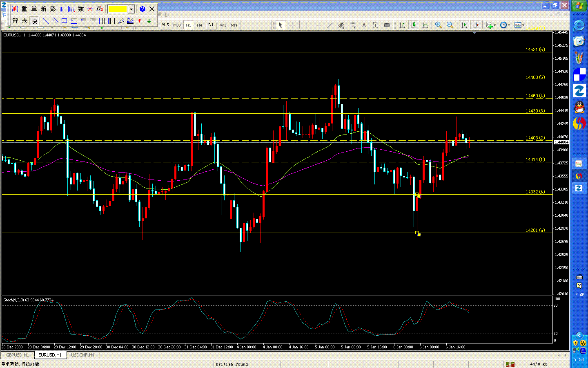Switch to D1 timeframe

tap(211, 25)
